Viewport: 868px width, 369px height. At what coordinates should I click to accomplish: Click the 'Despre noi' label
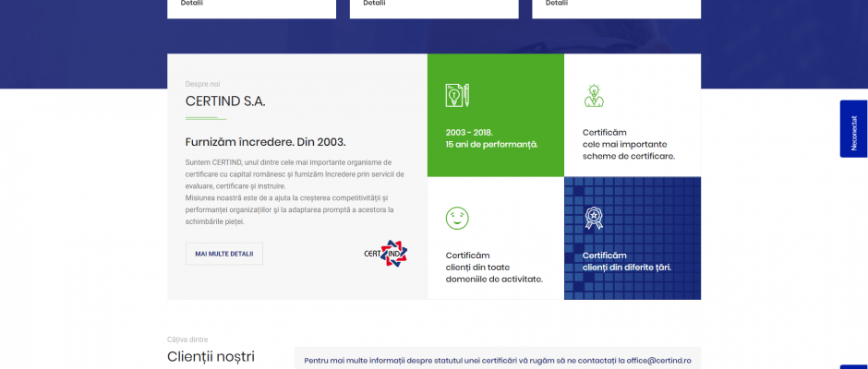202,84
